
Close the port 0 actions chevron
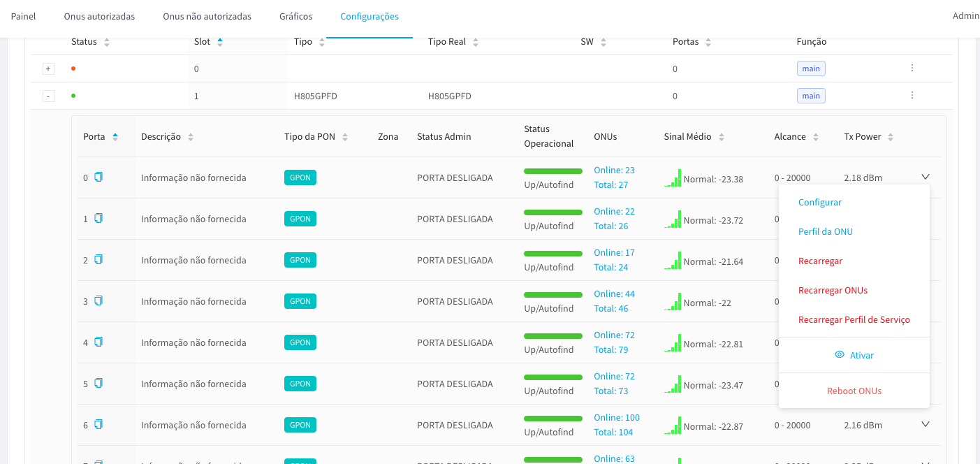tap(926, 177)
